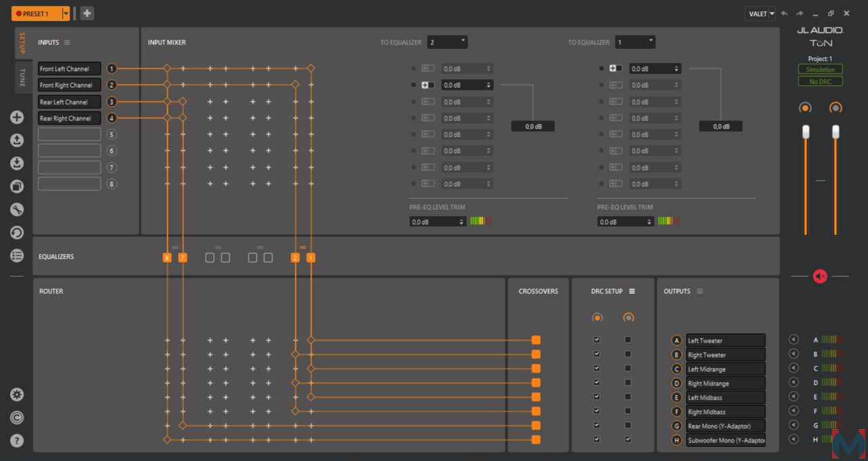
Task: Click the empty input 5 name field
Action: [69, 134]
